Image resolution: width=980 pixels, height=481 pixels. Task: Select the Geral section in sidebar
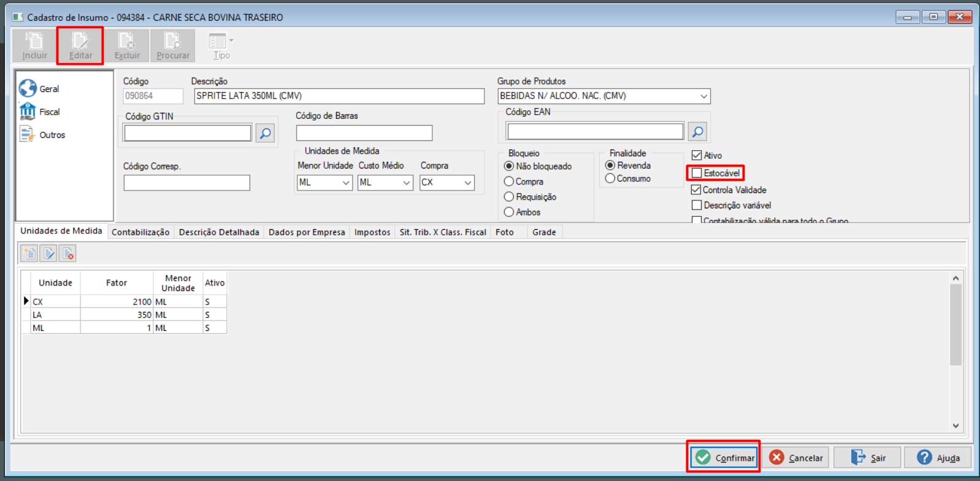click(x=40, y=89)
